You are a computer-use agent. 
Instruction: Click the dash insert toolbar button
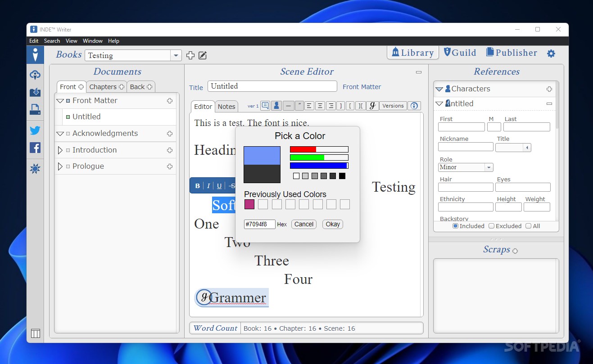288,106
